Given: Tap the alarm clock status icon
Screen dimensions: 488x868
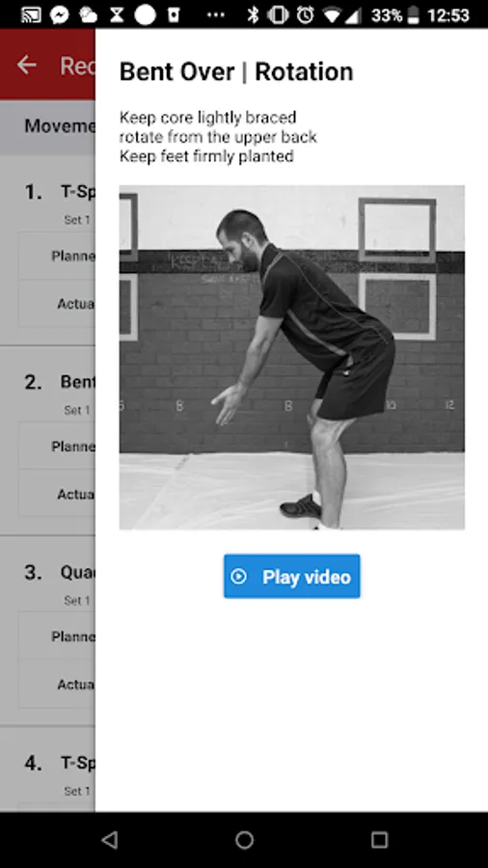Looking at the screenshot, I should click(x=305, y=14).
